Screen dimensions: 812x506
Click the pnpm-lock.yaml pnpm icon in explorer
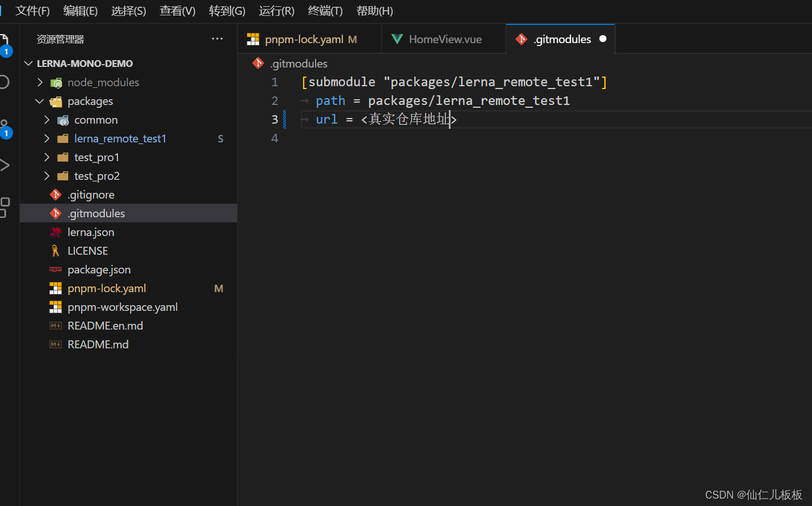(x=56, y=288)
